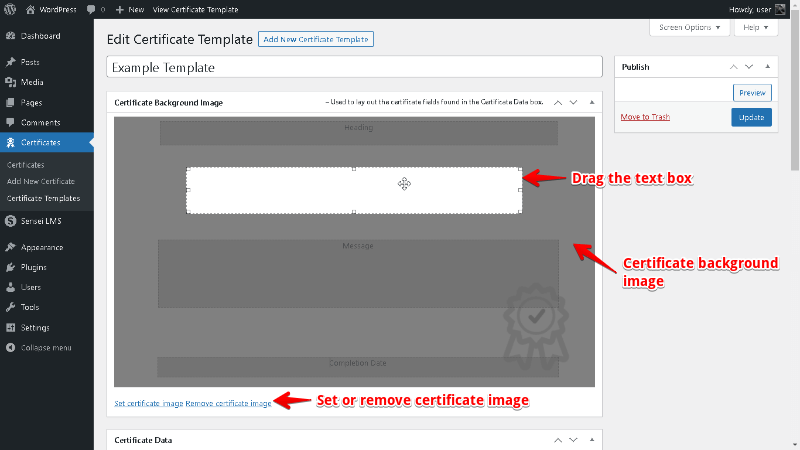Move Publish box down

[749, 67]
